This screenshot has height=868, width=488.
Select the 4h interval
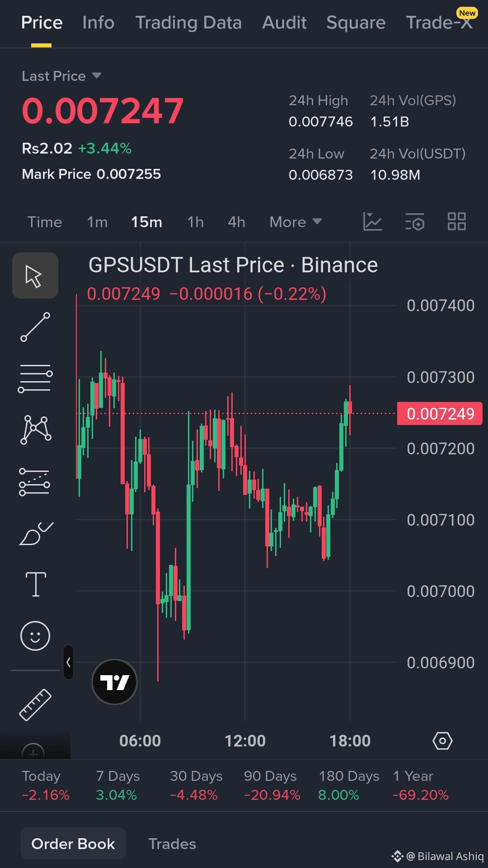(236, 222)
